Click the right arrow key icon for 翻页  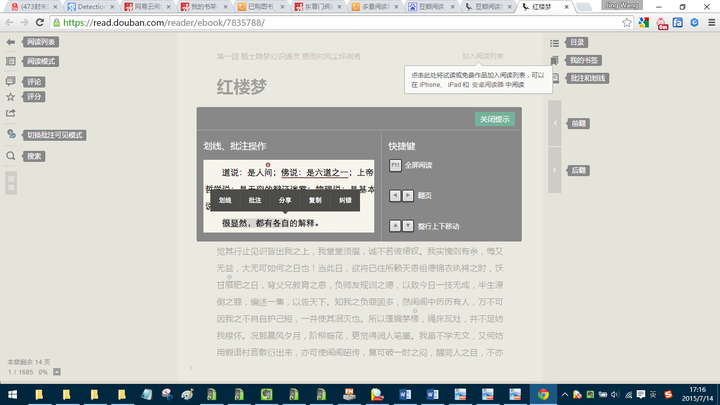408,196
